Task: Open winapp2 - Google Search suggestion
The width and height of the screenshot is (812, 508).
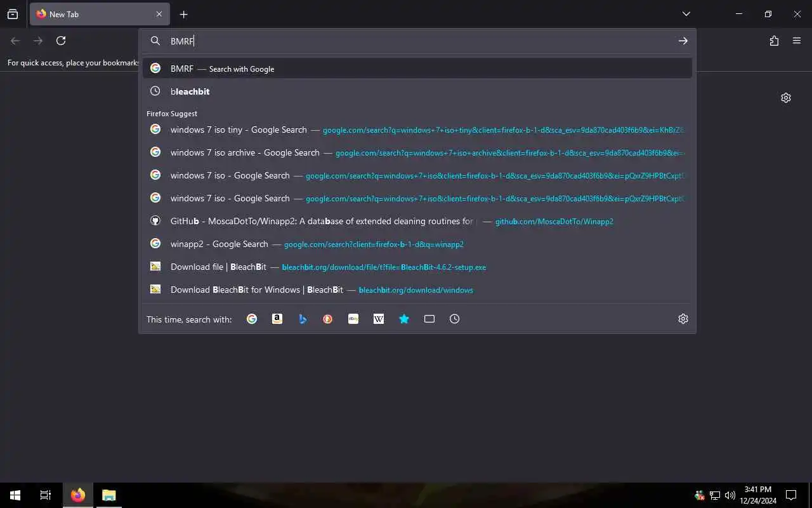Action: coord(417,244)
